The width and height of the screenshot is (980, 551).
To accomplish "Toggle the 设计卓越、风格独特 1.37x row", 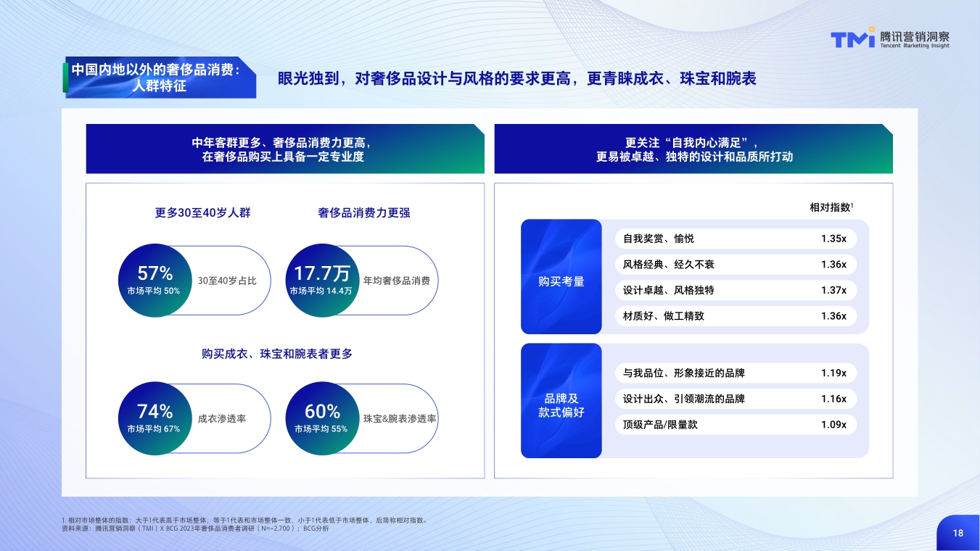I will (x=735, y=290).
